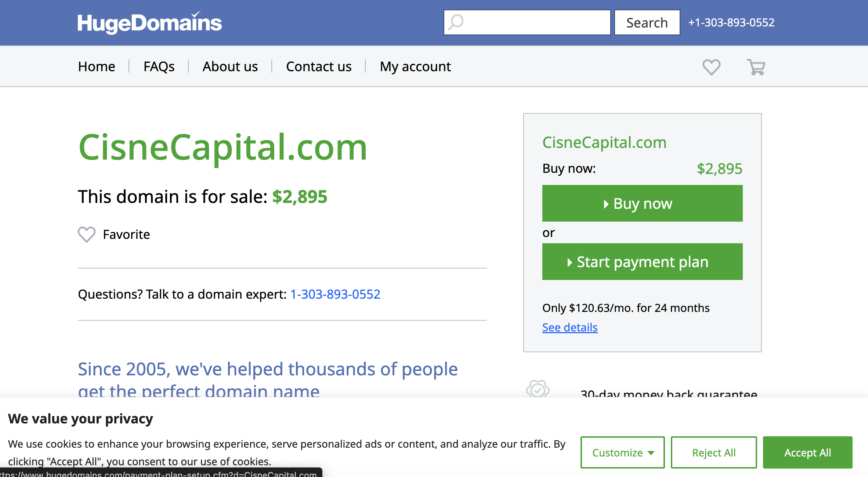
Task: Expand the Customize cookie dropdown
Action: click(x=623, y=452)
